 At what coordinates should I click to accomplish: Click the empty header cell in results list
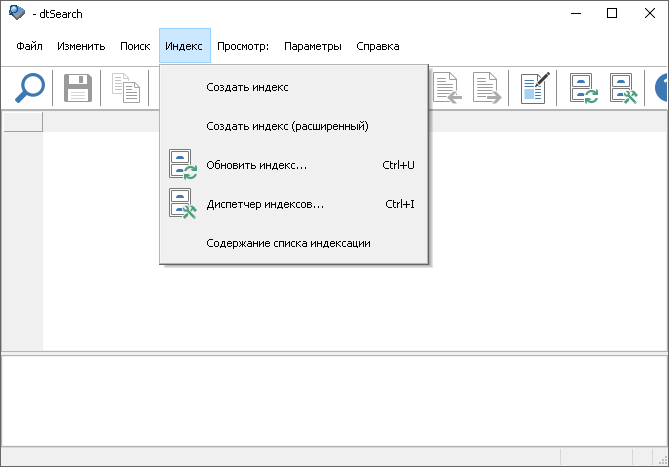23,122
